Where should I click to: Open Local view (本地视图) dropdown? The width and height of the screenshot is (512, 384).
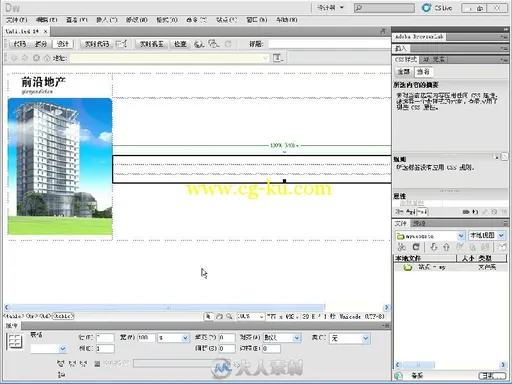487,236
